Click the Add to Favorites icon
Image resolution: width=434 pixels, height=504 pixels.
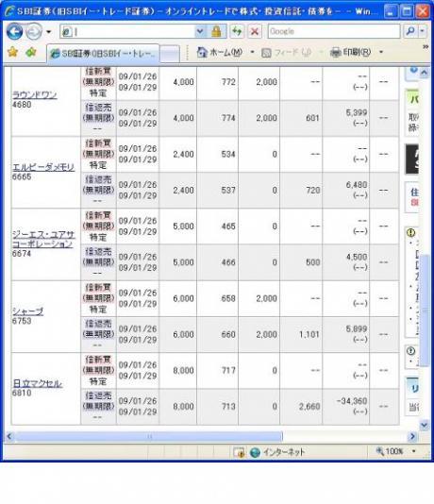pyautogui.click(x=31, y=52)
